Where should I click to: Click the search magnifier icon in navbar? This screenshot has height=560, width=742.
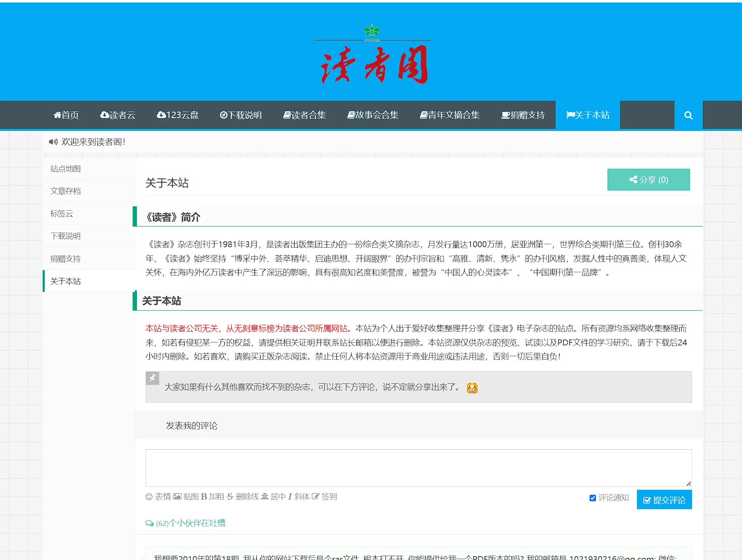click(x=688, y=115)
